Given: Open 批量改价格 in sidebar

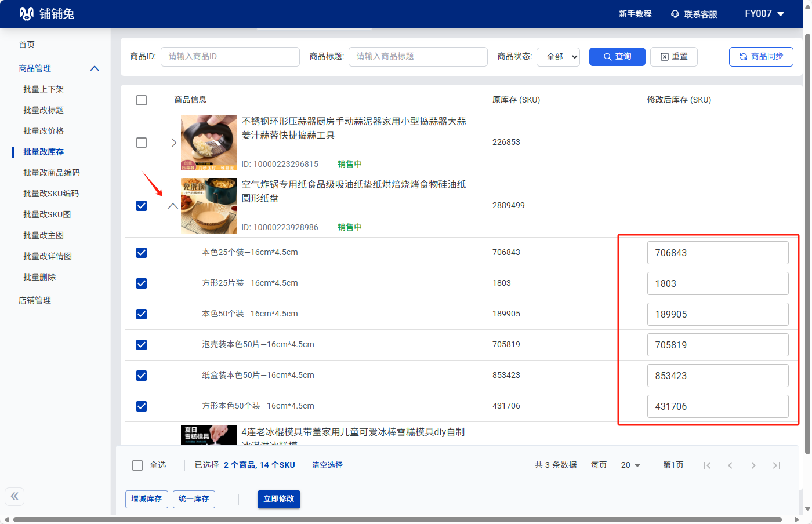Looking at the screenshot, I should coord(43,131).
